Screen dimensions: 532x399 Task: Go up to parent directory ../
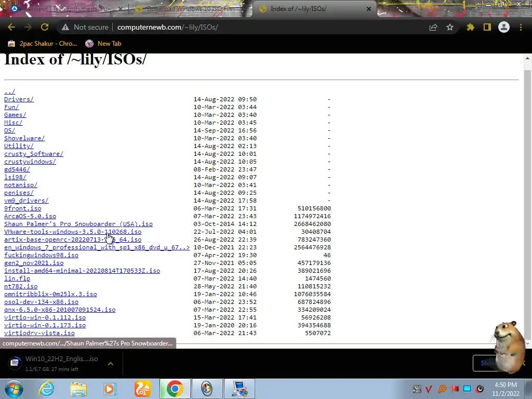9,91
